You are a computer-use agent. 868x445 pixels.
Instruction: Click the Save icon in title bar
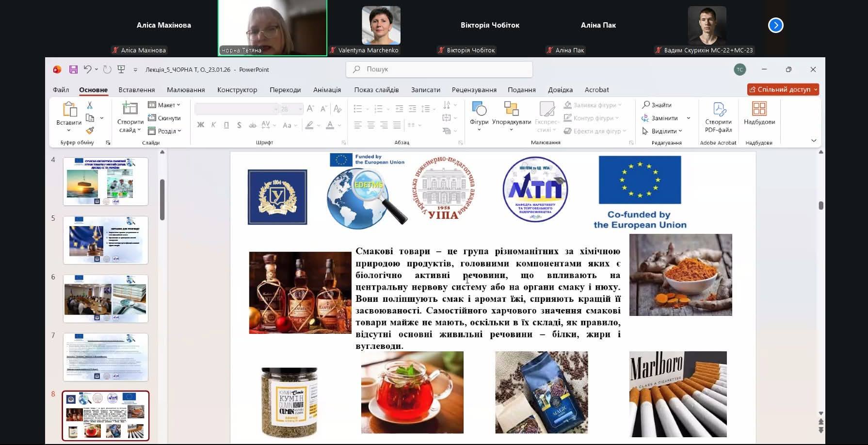pos(73,69)
